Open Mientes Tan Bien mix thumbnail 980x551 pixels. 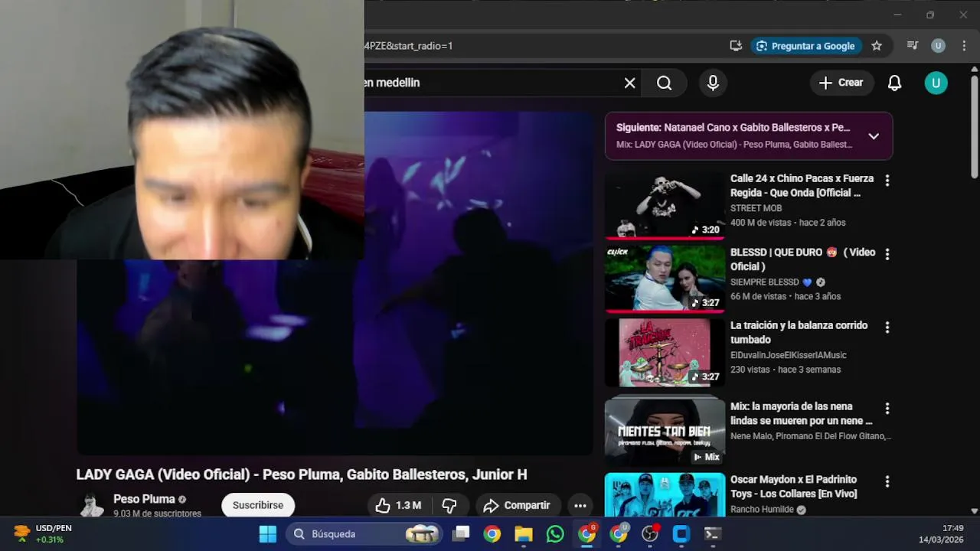click(665, 432)
